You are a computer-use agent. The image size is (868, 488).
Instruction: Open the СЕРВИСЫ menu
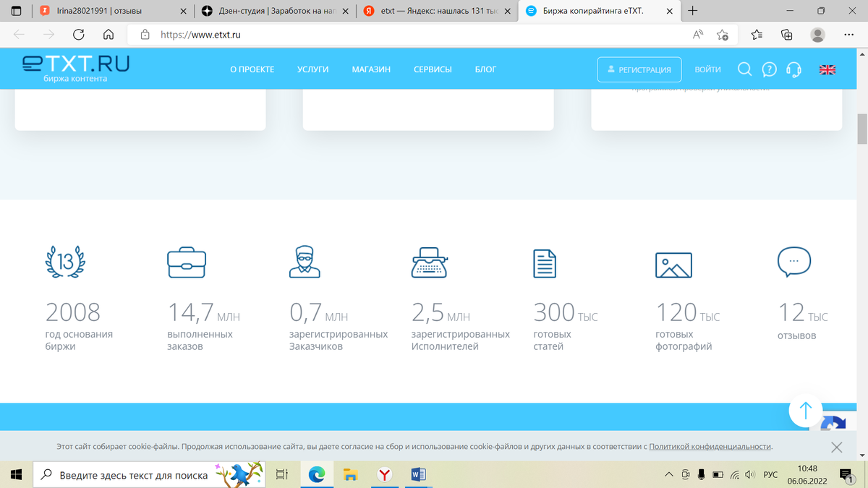pyautogui.click(x=433, y=69)
